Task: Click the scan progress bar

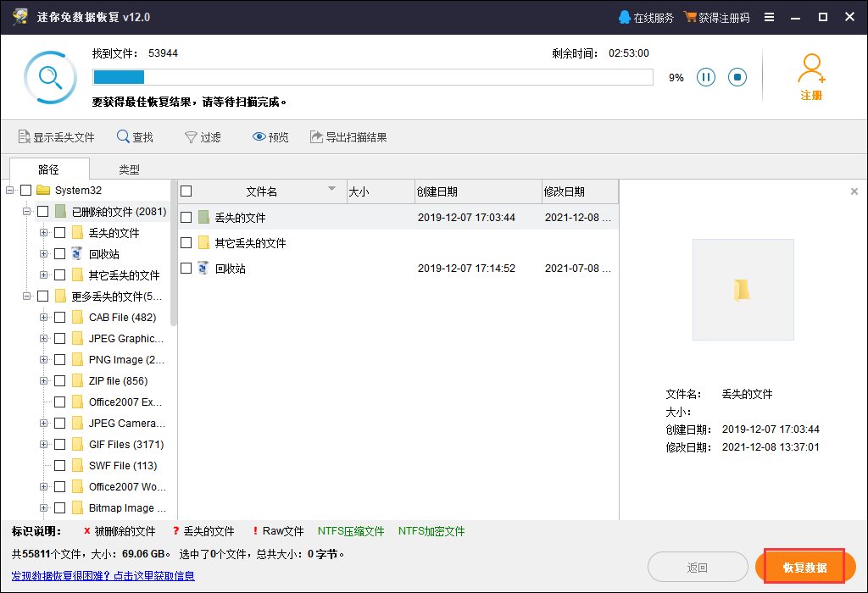Action: (373, 77)
